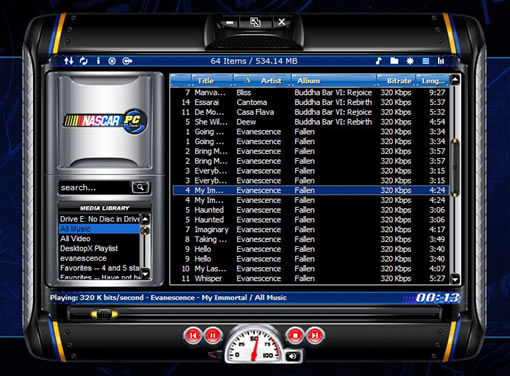The width and height of the screenshot is (510, 376).
Task: Click the search magnifier button
Action: pos(140,187)
